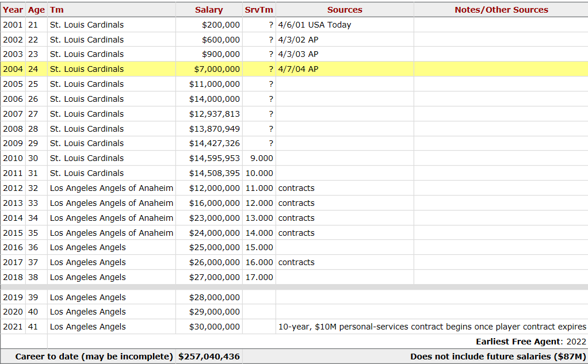Select the 10-year personal-services contract note
Screen dimensions: 588x364
coord(432,327)
